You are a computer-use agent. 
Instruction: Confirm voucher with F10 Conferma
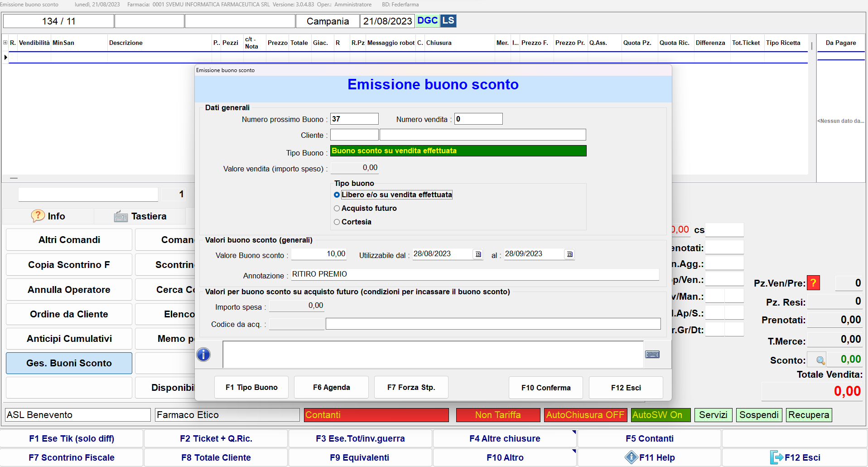(545, 388)
